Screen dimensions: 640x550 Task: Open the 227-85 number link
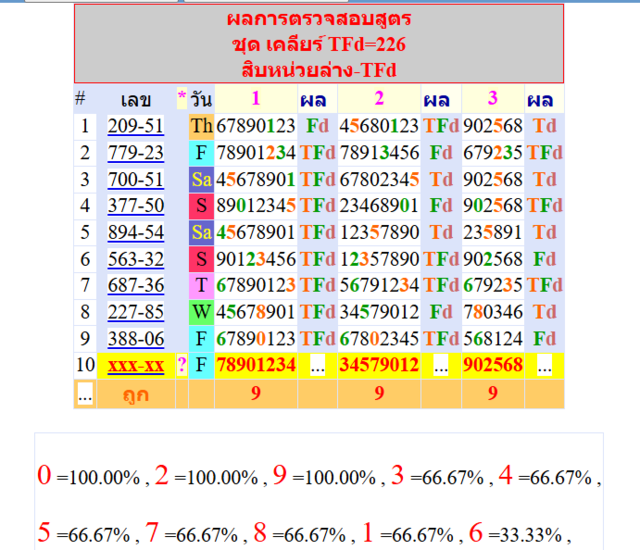tap(136, 312)
